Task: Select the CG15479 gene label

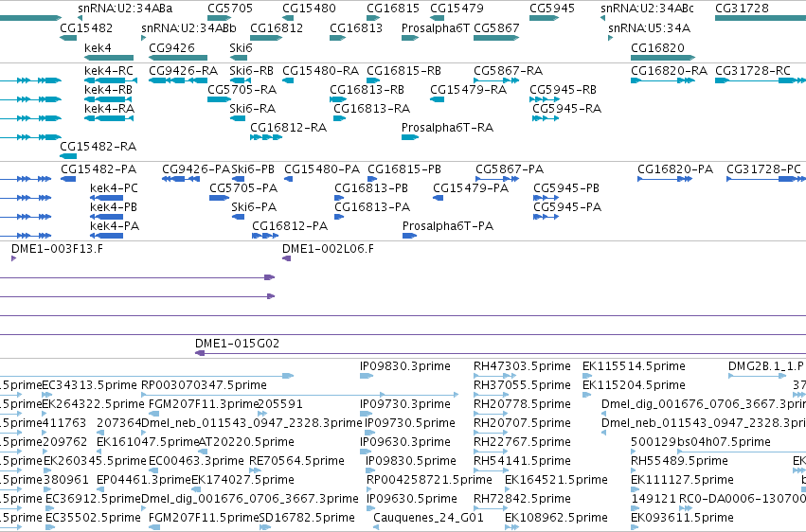Action: coord(457,9)
